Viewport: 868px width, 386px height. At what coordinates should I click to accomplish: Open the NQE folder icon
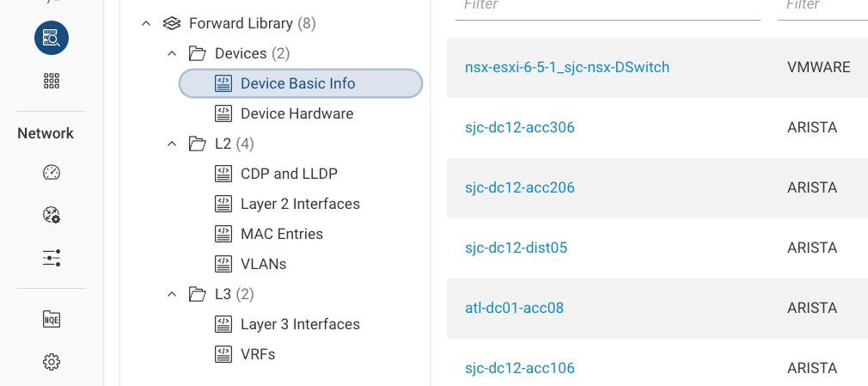click(x=52, y=319)
